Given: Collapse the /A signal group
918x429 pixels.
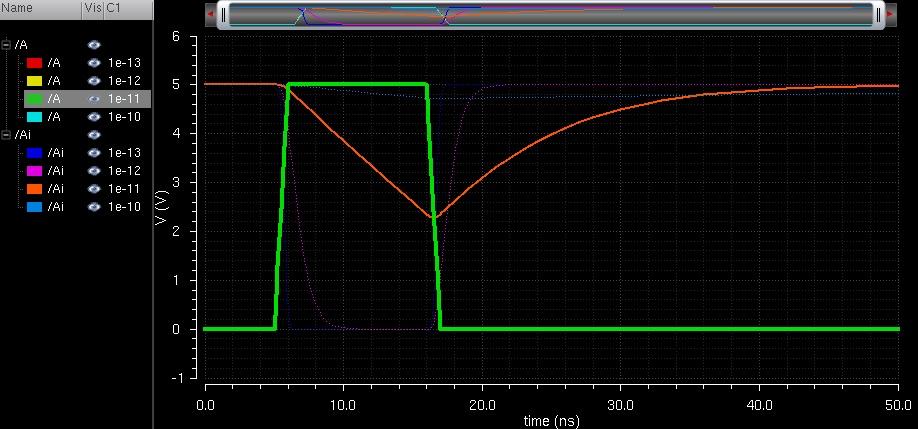Looking at the screenshot, I should click(x=7, y=45).
